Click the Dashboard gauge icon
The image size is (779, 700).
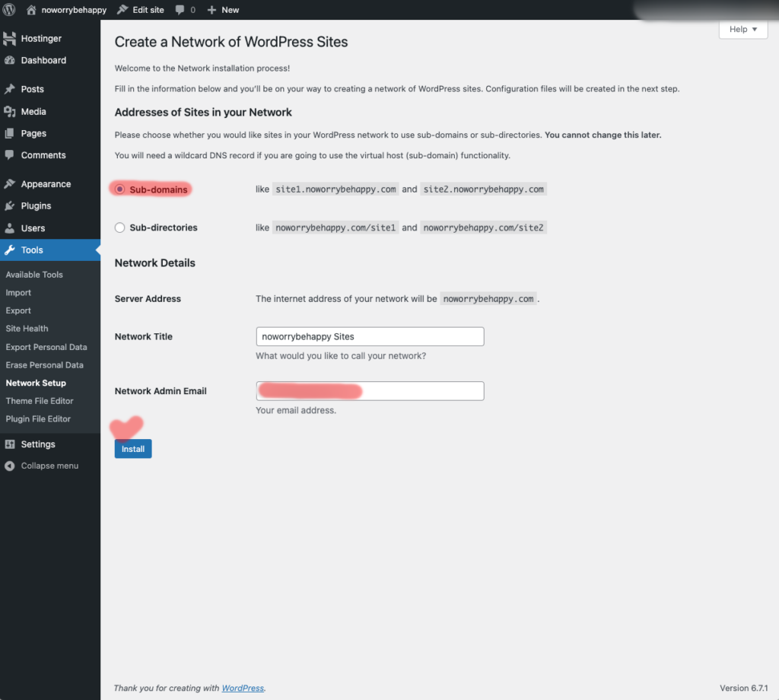(x=9, y=60)
